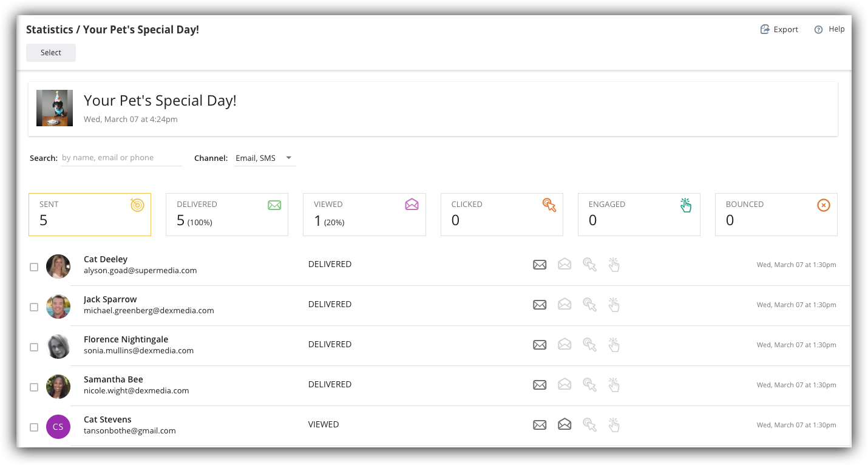Click clicked cursor icon for Florence Nightingale
The height and width of the screenshot is (465, 868).
pyautogui.click(x=589, y=345)
